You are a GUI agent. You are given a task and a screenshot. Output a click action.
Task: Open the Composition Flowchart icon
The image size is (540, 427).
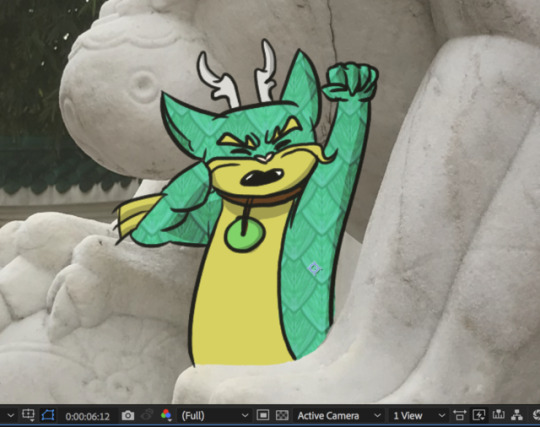517,415
